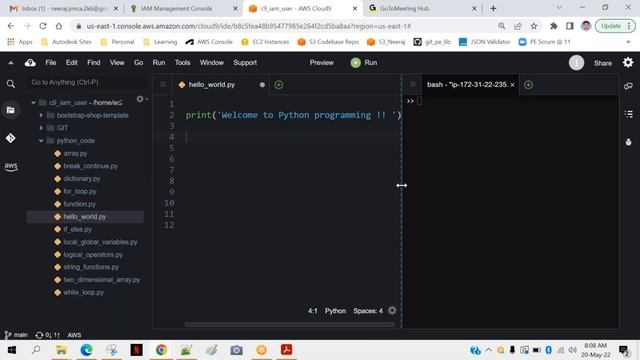
Task: Open terminal pane tab list menu
Action: click(x=413, y=84)
